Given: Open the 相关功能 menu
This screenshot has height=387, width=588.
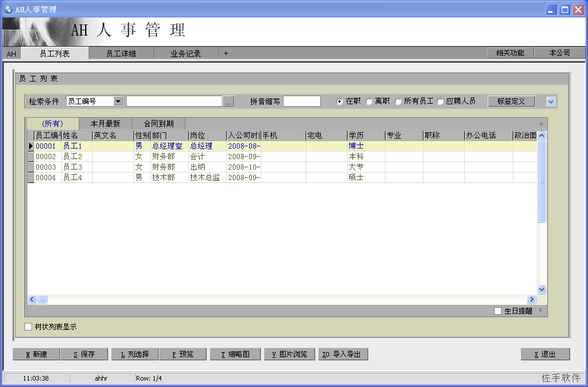Looking at the screenshot, I should click(x=510, y=53).
